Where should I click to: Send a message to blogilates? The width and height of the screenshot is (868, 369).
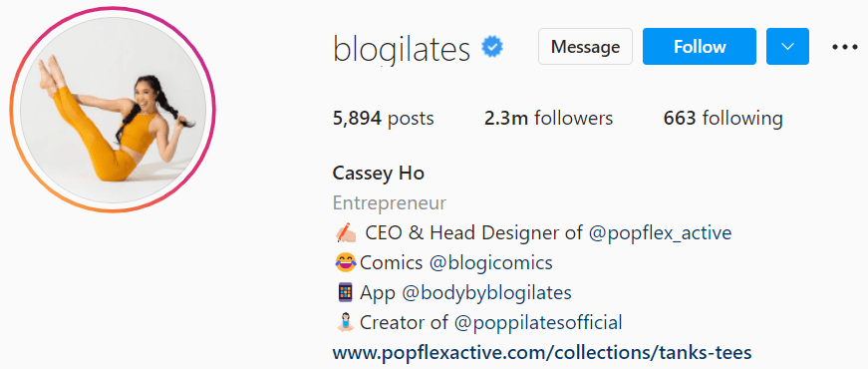585,47
